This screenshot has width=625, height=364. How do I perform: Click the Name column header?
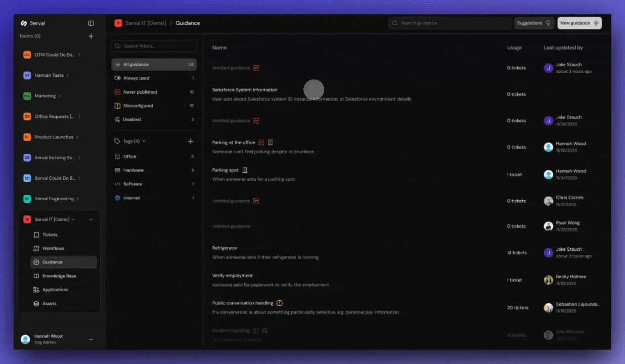[x=219, y=48]
